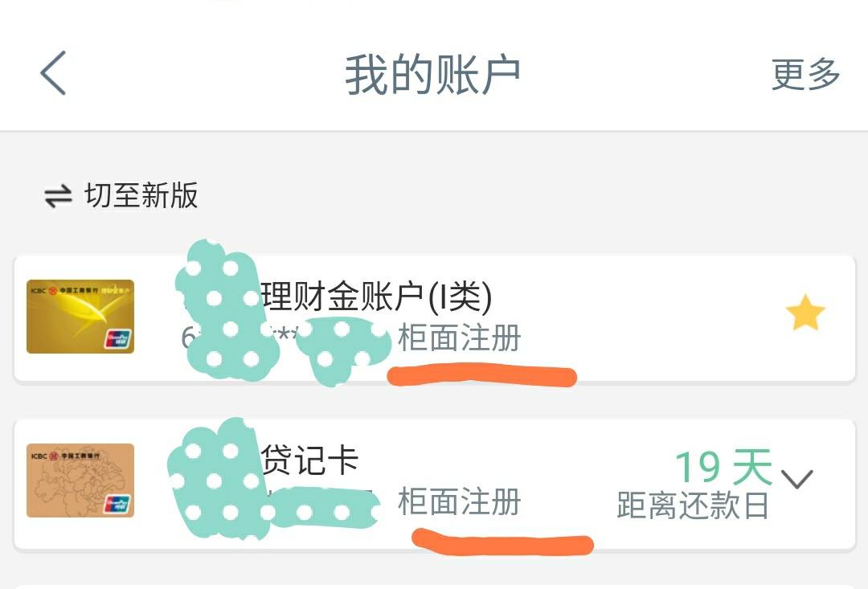Tap the 距离还款日 label
868x589 pixels.
[693, 505]
